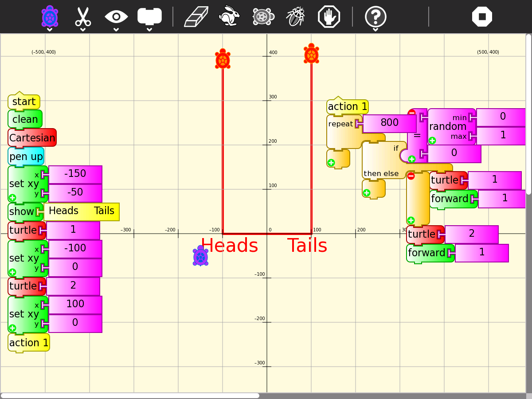The image size is (532, 399).
Task: Click the vertical scrollbar on the right
Action: [528, 114]
